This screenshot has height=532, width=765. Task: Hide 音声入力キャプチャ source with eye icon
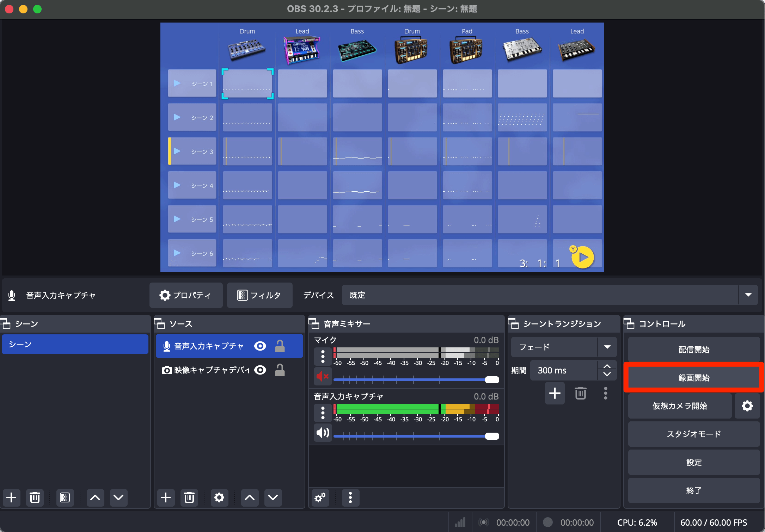[260, 346]
